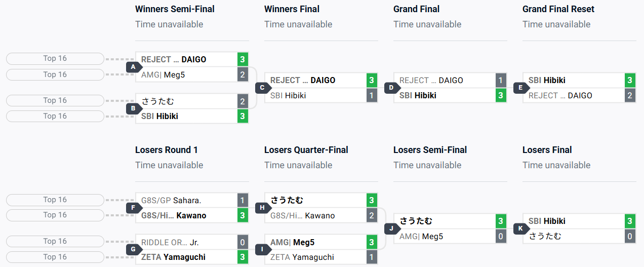The width and height of the screenshot is (644, 267).
Task: Select the match C badge in Winners Final
Action: click(262, 88)
